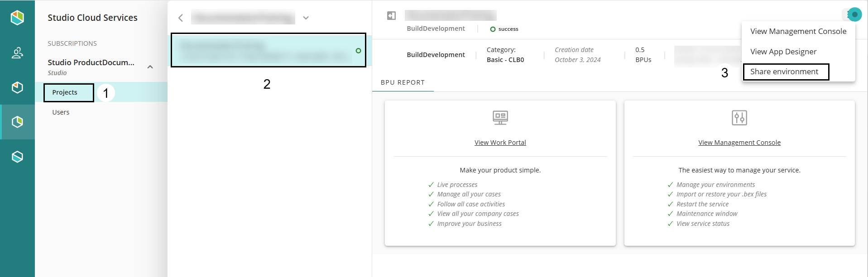868x277 pixels.
Task: Click the bottom striped hexagon sidebar icon
Action: pyautogui.click(x=17, y=157)
